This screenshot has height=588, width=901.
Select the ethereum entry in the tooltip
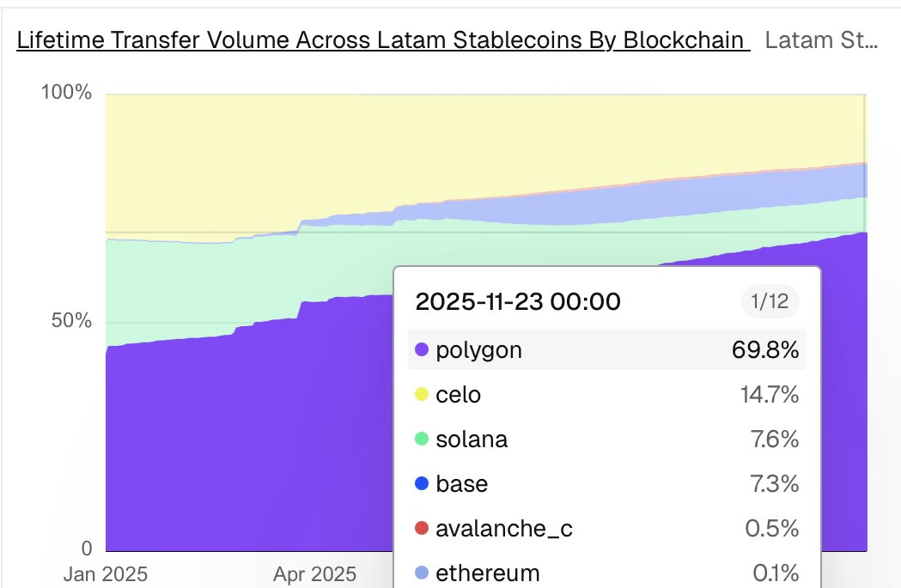(x=606, y=573)
